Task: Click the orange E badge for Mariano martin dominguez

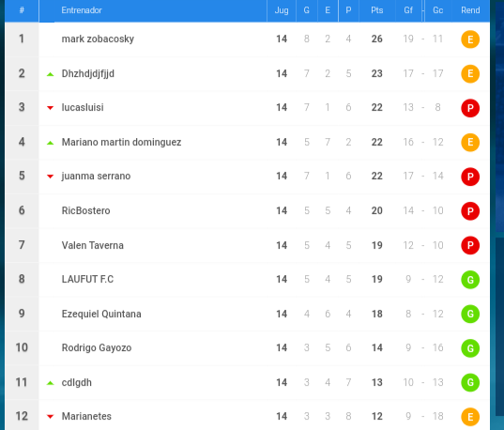Action: tap(470, 142)
